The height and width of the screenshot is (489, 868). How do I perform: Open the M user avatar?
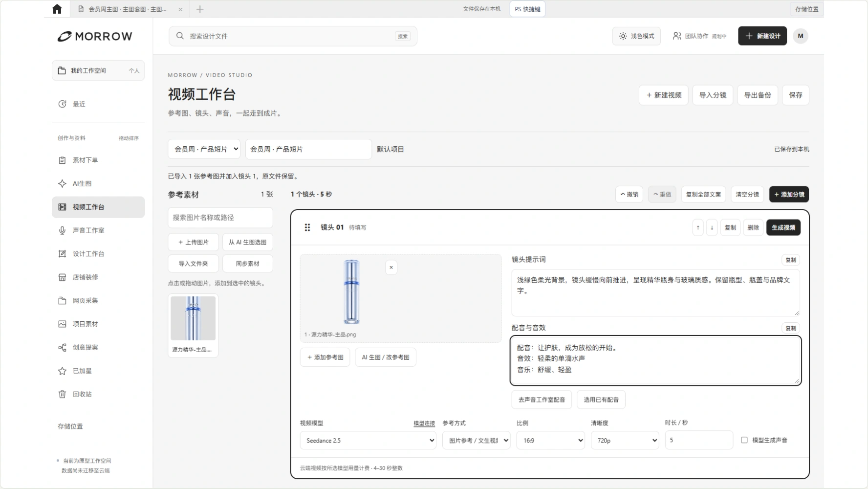coord(801,36)
